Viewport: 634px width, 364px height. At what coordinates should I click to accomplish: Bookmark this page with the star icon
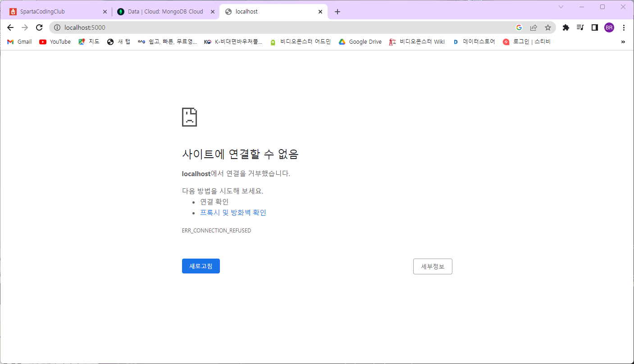click(548, 27)
